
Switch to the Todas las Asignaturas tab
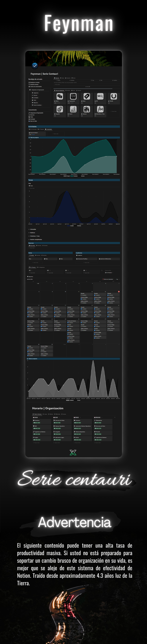pos(59,91)
